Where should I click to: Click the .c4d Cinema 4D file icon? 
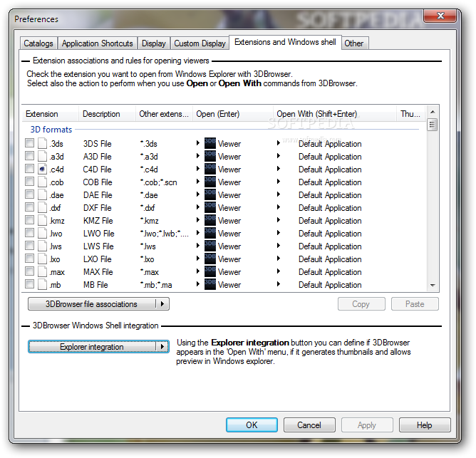[x=43, y=169]
